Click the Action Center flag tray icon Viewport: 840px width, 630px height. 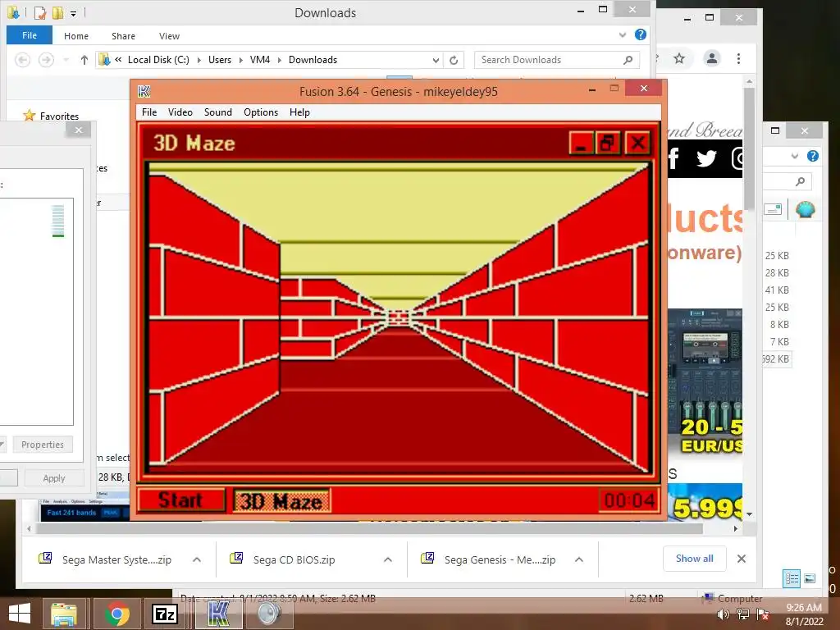[764, 614]
